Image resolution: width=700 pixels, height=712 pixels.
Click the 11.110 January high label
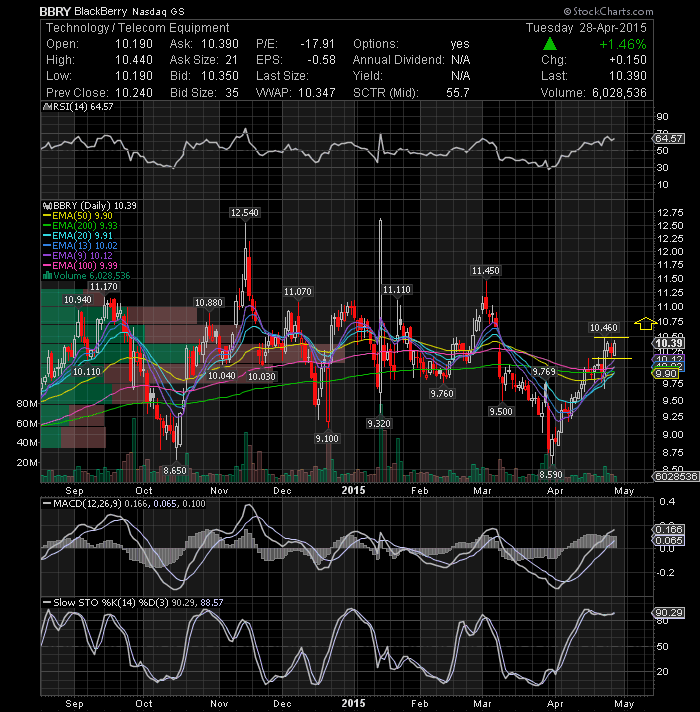point(397,290)
